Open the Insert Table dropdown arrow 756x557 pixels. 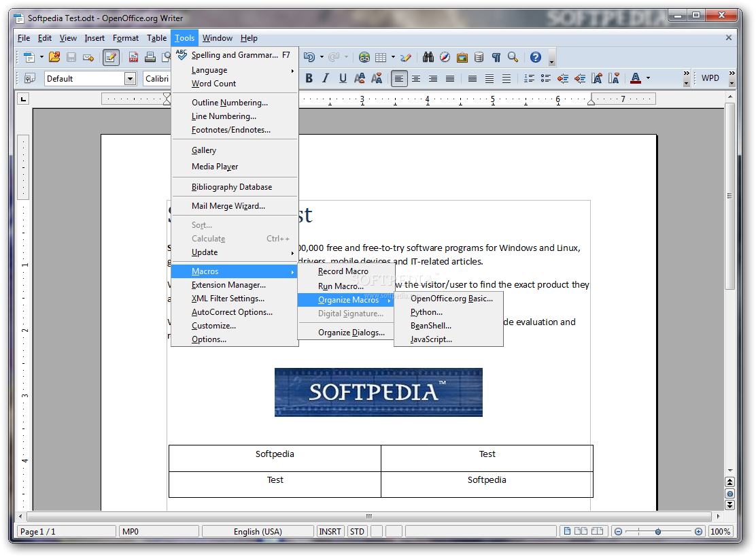point(394,57)
